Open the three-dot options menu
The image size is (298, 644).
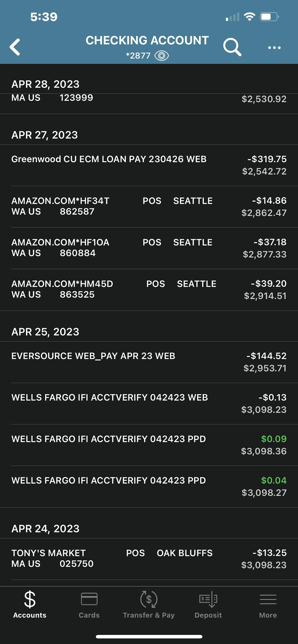click(x=274, y=48)
